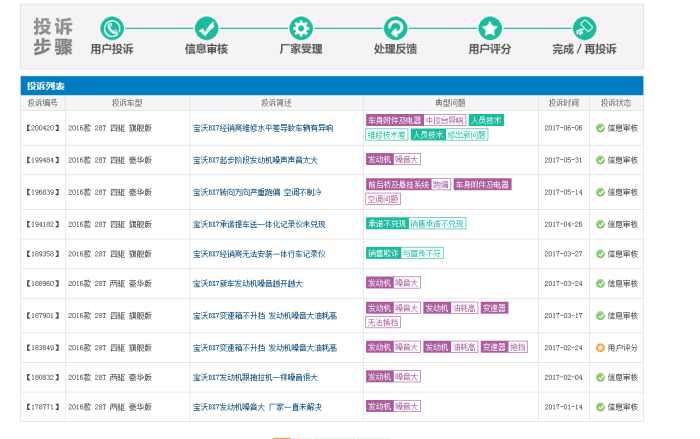Click status check icon for complaint 178771
Image resolution: width=700 pixels, height=439 pixels.
(x=600, y=407)
